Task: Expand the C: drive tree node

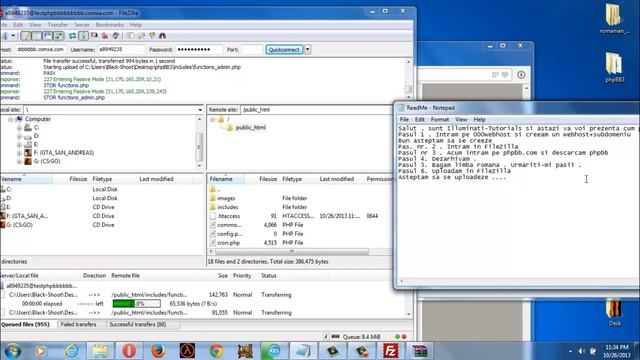Action: click(x=19, y=128)
